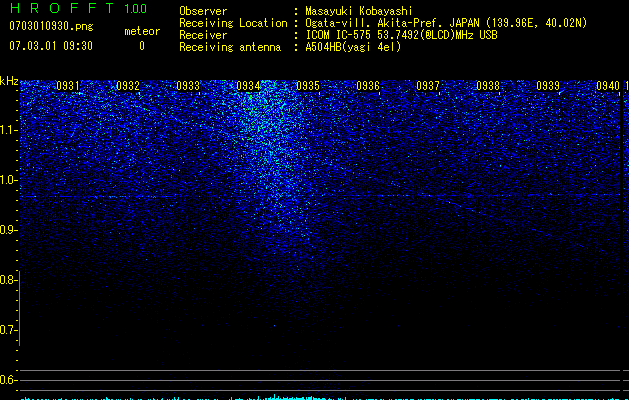Select the version number 1.00

pos(135,8)
